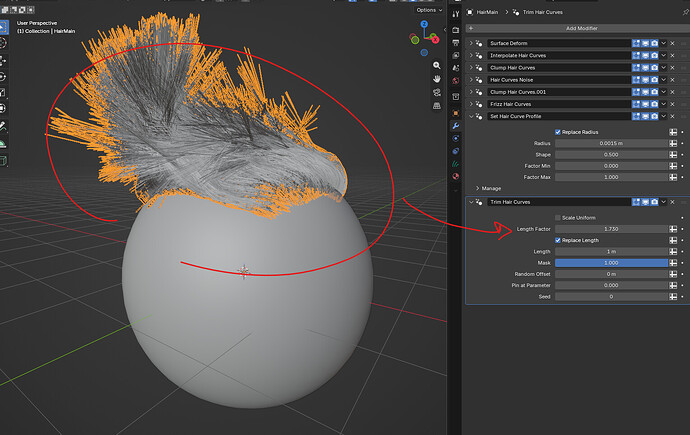Click the Seed value field
690x435 pixels.
coord(611,297)
